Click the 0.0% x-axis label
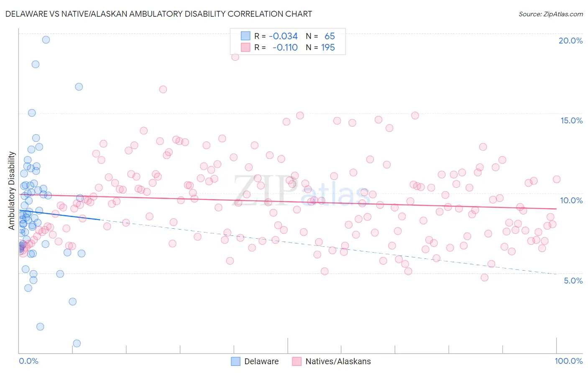This screenshot has width=588, height=373. [29, 361]
